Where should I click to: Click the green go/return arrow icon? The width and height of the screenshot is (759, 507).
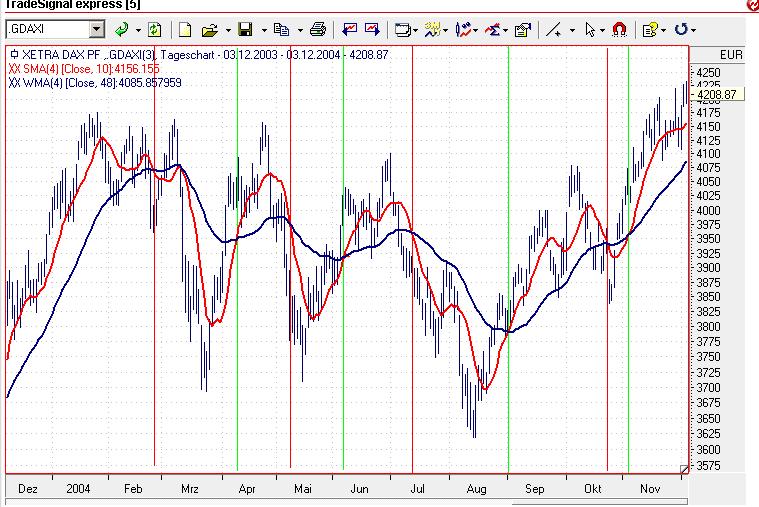121,30
